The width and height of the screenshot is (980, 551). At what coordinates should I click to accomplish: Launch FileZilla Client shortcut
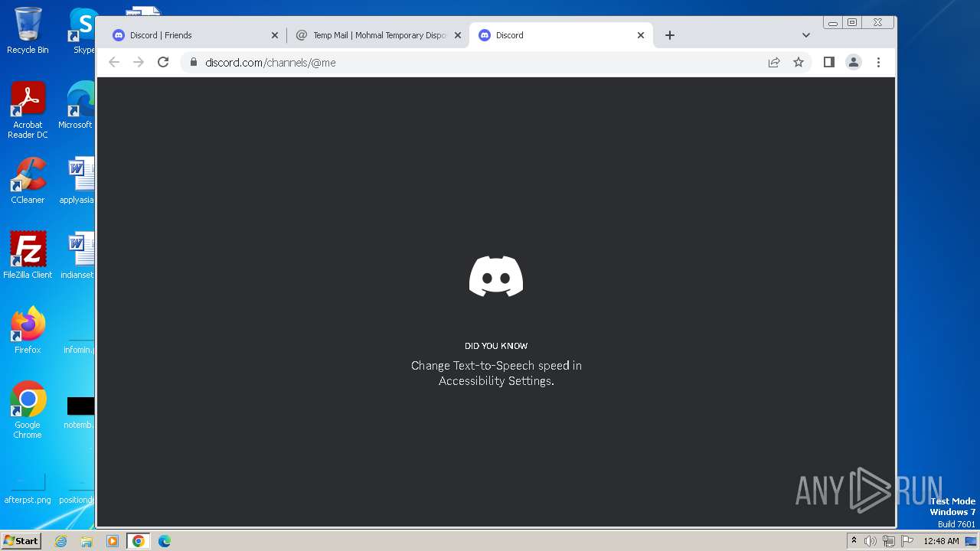(x=28, y=255)
